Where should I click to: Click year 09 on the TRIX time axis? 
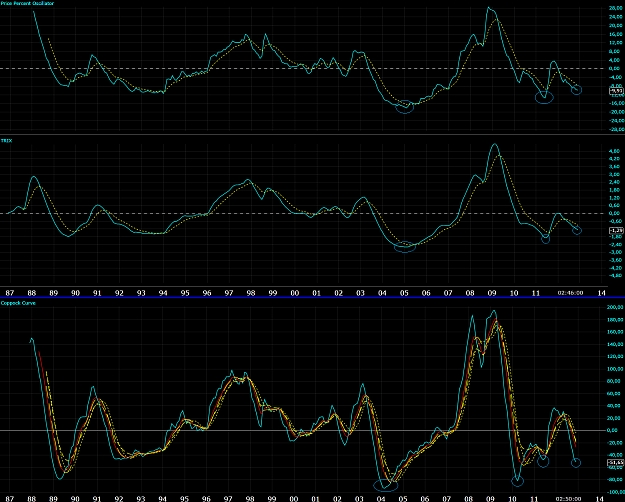click(492, 293)
